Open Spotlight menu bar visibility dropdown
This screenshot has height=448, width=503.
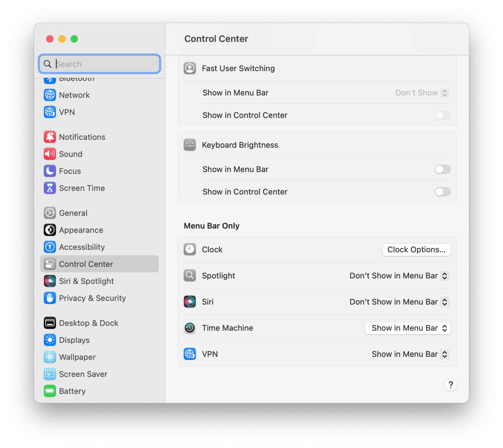(x=399, y=276)
